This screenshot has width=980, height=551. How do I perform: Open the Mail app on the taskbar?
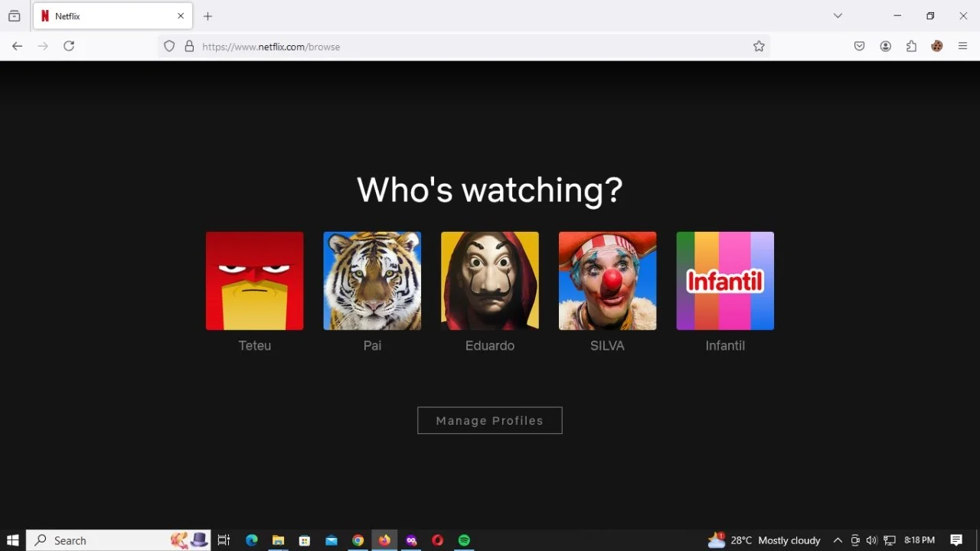tap(331, 540)
